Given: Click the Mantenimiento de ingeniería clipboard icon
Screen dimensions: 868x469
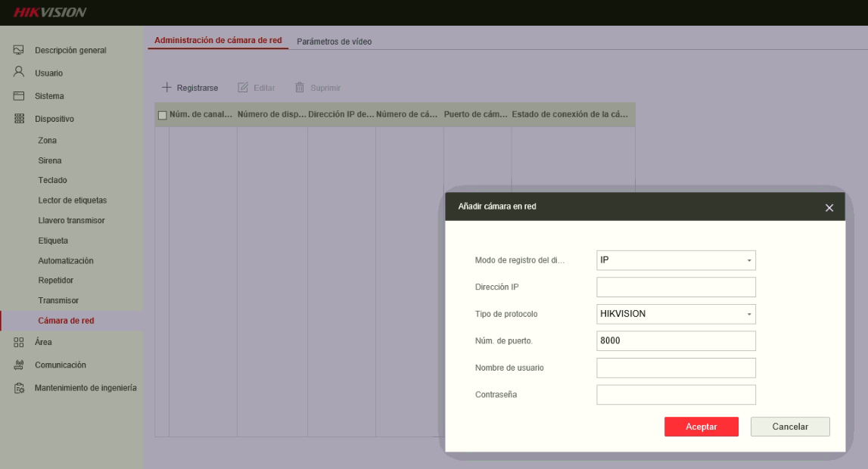Looking at the screenshot, I should [19, 388].
